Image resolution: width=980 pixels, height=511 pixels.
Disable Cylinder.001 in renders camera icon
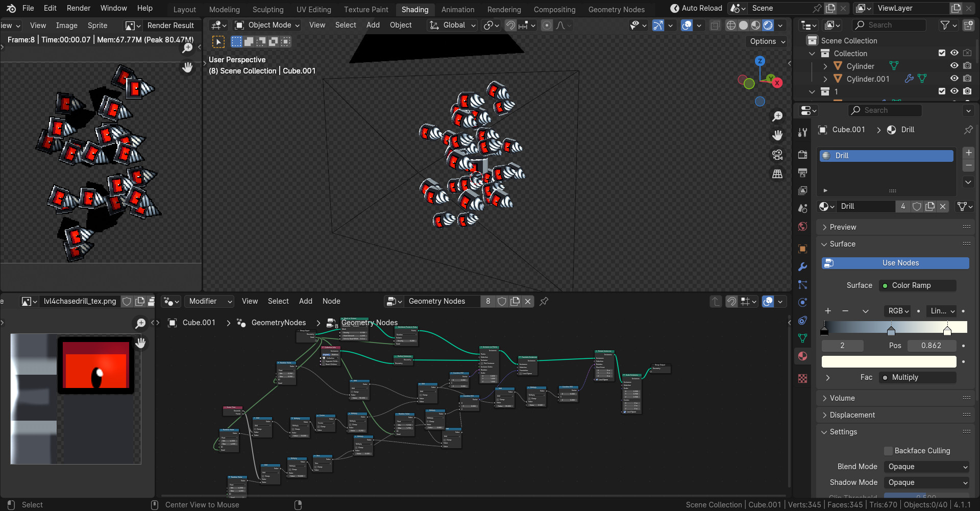(x=967, y=79)
